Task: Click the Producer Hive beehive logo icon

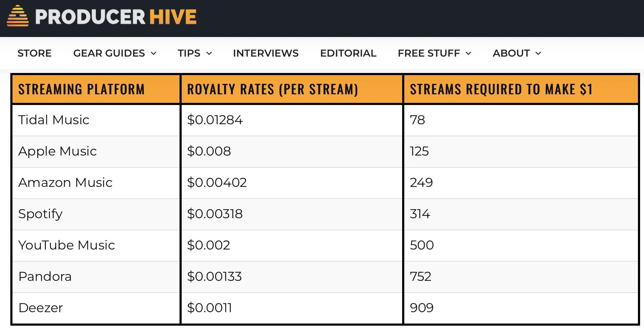Action: 17,16
